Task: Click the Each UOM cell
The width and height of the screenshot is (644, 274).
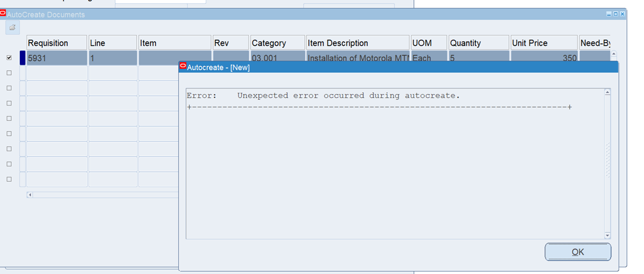Action: pos(429,56)
